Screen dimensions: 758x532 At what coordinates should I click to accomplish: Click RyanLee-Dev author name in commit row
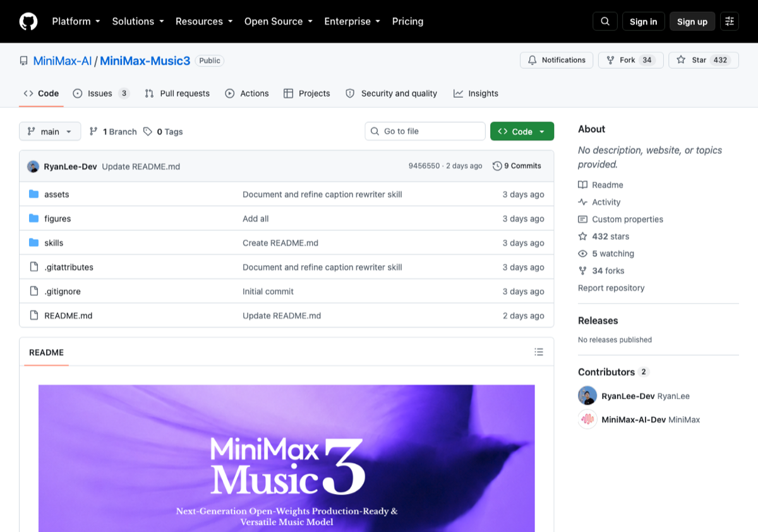click(70, 167)
